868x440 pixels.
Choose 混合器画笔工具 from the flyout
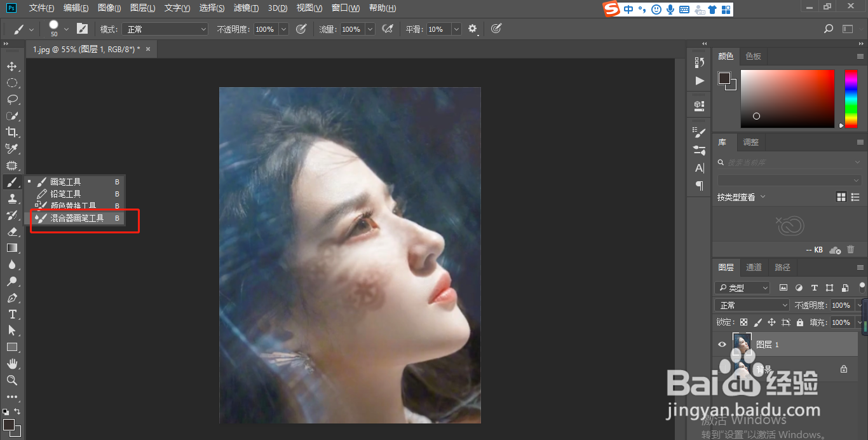coord(75,218)
